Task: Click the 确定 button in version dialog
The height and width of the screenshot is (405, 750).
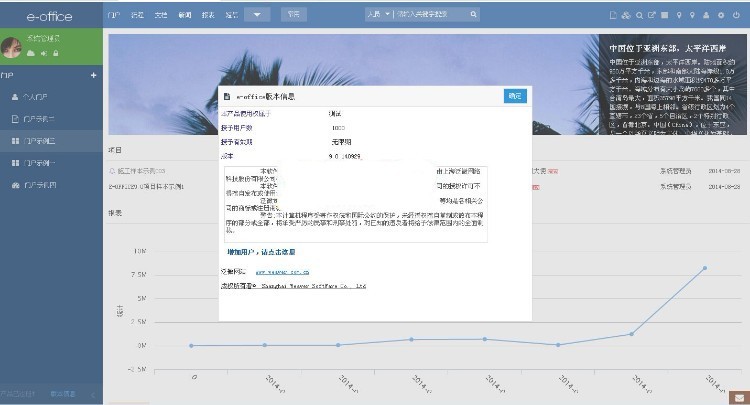Action: pyautogui.click(x=514, y=96)
